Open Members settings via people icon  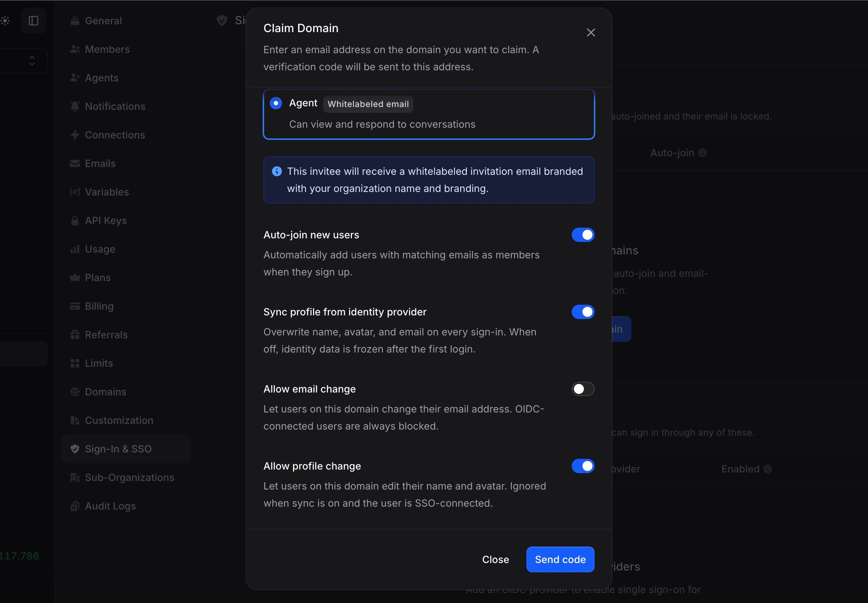click(x=75, y=49)
